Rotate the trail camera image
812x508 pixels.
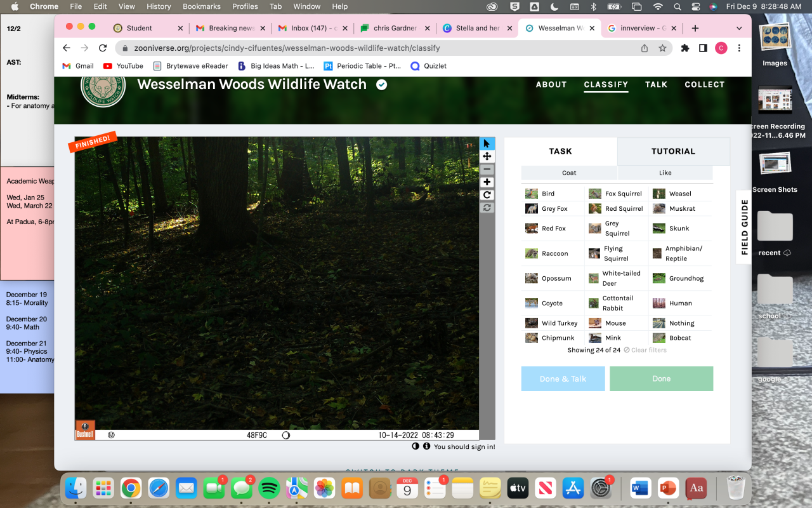click(x=487, y=195)
